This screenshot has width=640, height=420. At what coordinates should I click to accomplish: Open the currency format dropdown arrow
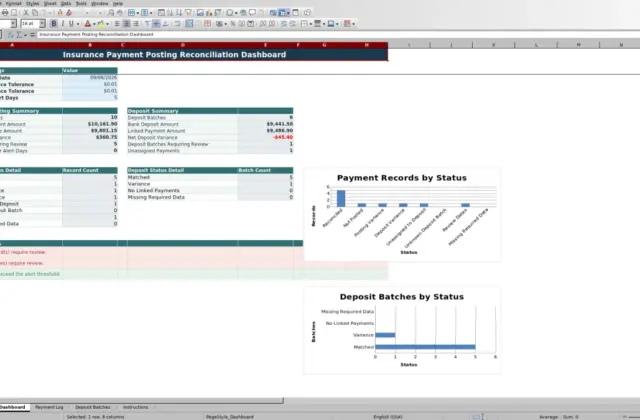225,24
